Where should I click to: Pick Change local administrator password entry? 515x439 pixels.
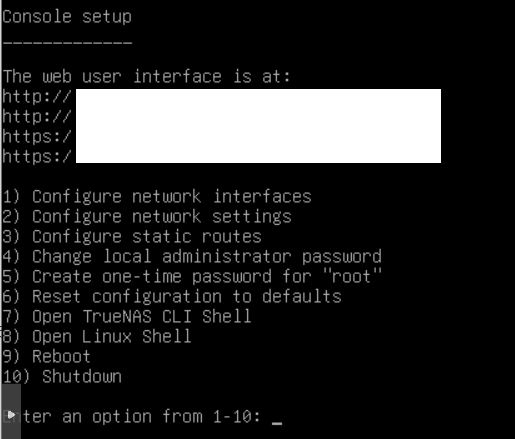(x=192, y=256)
